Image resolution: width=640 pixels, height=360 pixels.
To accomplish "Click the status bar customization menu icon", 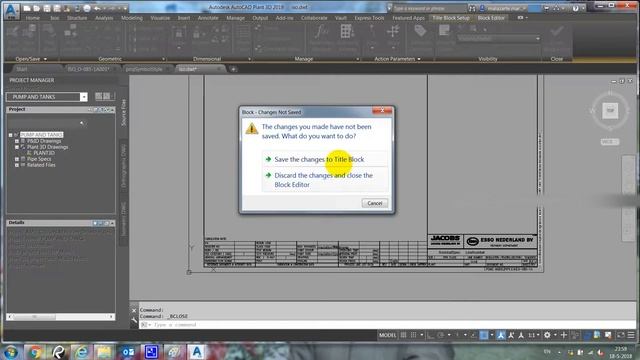I will click(x=631, y=335).
